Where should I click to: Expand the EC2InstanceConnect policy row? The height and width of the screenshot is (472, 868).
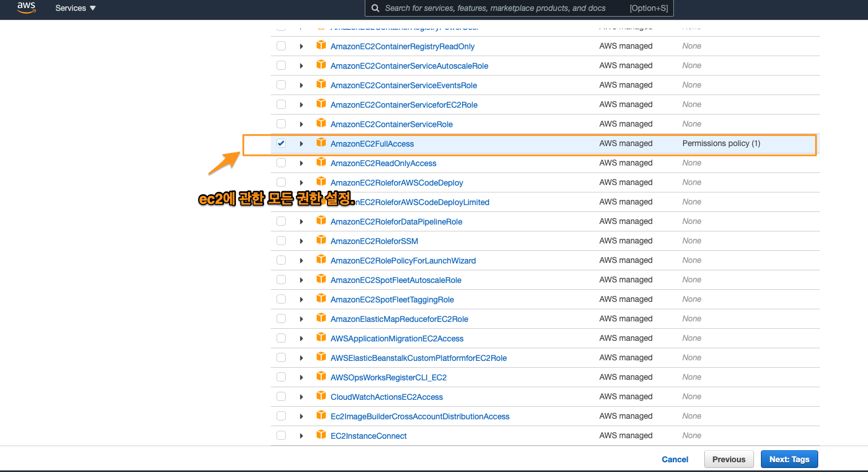pos(301,436)
